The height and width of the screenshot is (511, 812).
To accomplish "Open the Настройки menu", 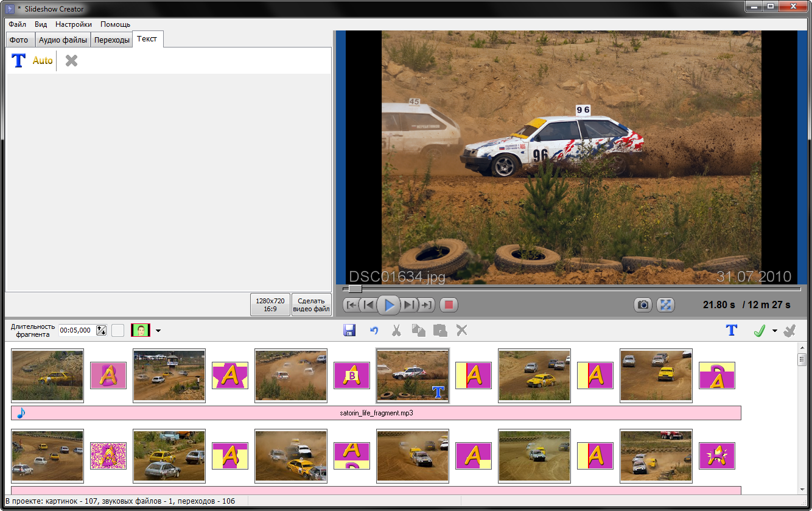I will tap(74, 24).
